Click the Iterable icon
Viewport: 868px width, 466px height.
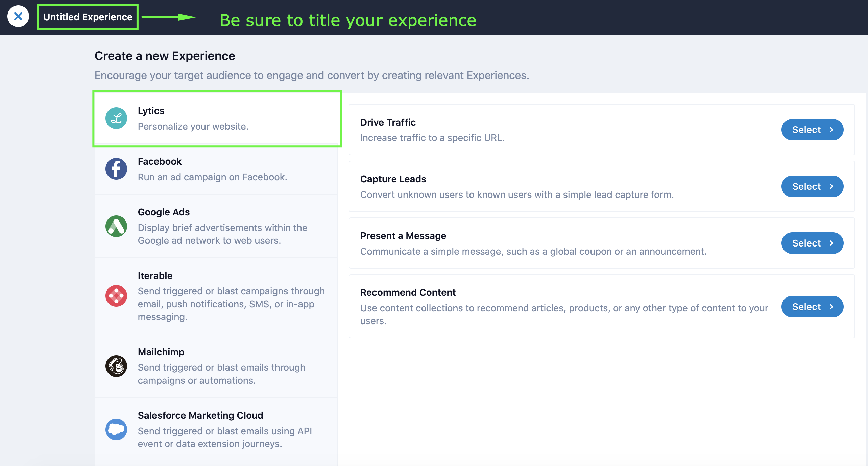116,295
